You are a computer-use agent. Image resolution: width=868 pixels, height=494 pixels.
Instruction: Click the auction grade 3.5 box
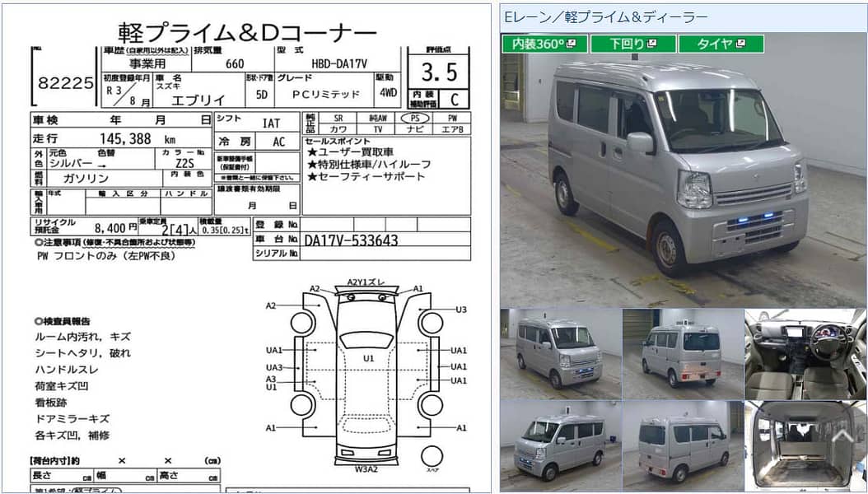[438, 72]
